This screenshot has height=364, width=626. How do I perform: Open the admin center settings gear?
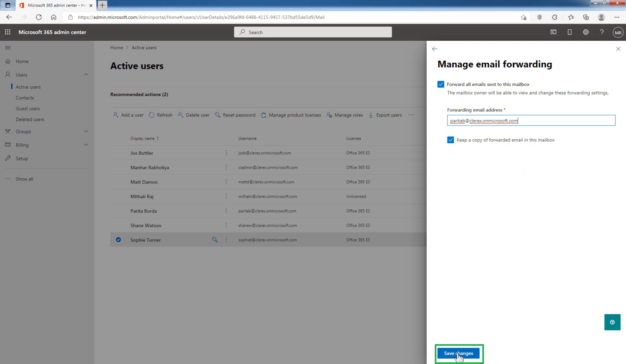click(x=586, y=32)
